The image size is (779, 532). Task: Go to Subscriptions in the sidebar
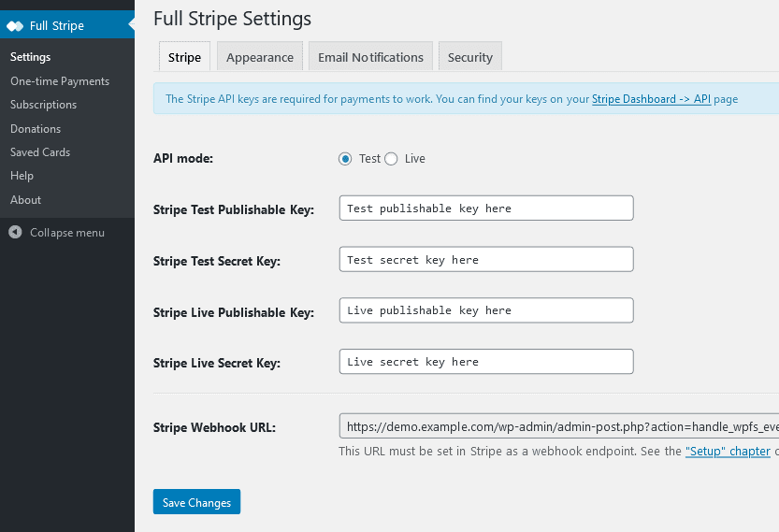coord(43,105)
